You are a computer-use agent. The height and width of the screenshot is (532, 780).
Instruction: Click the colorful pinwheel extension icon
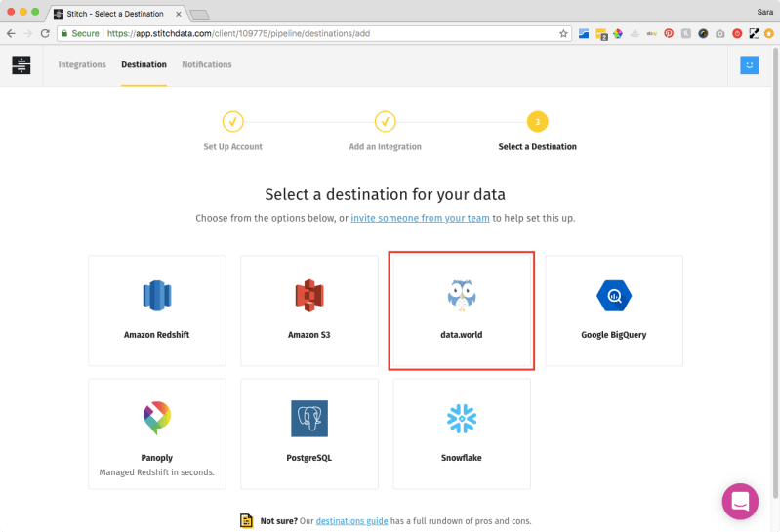(617, 33)
